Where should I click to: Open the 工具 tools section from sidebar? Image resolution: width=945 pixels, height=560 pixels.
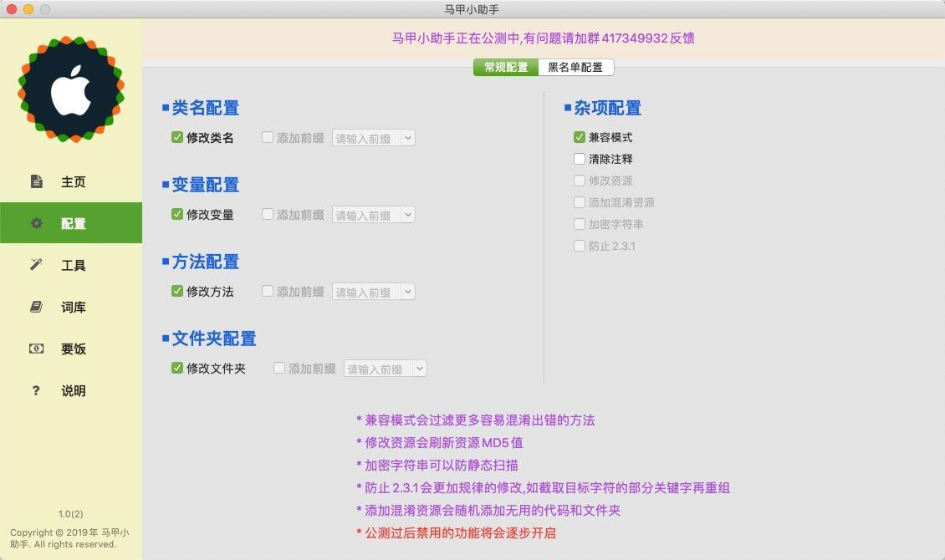pyautogui.click(x=35, y=265)
